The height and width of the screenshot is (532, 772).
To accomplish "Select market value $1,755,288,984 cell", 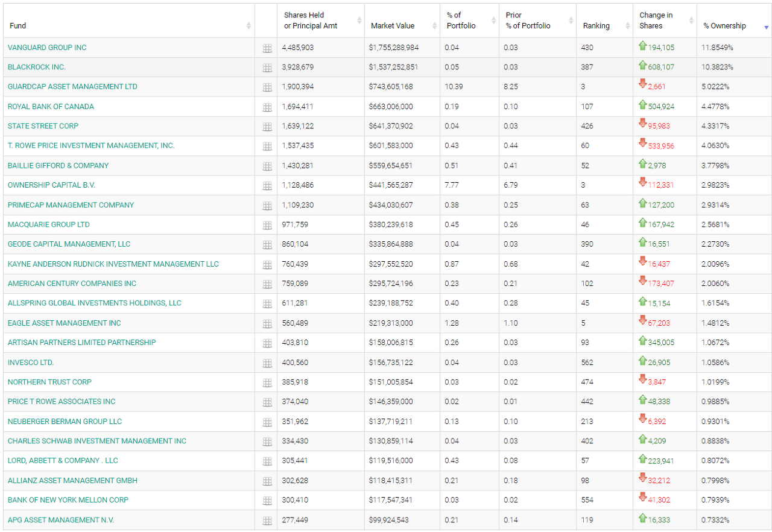I will (x=395, y=48).
